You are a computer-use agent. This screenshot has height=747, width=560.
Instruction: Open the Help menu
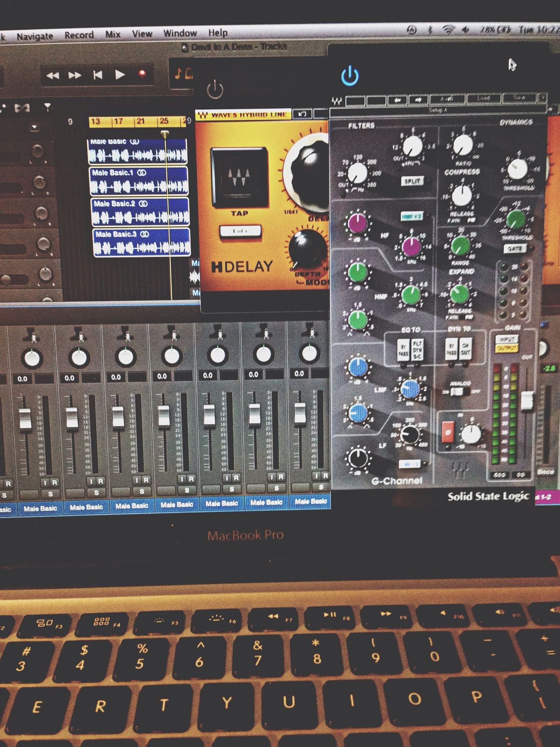(218, 33)
